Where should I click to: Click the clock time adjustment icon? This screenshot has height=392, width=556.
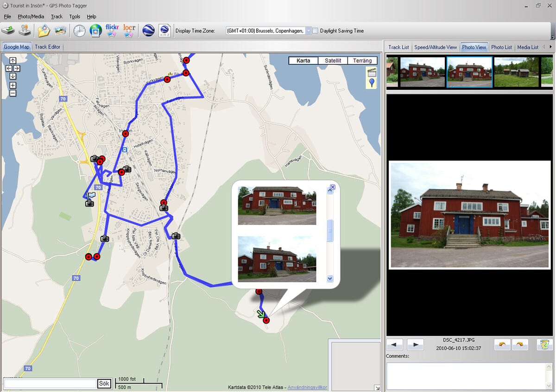79,31
